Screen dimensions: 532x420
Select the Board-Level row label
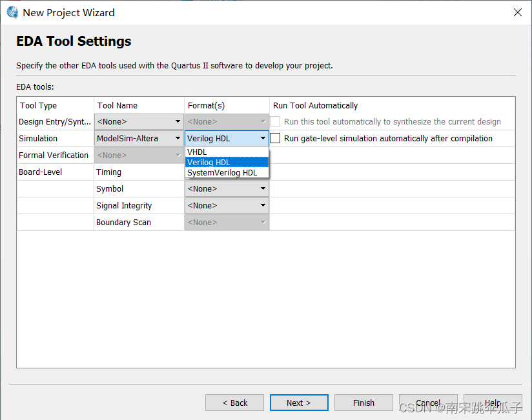(55, 172)
